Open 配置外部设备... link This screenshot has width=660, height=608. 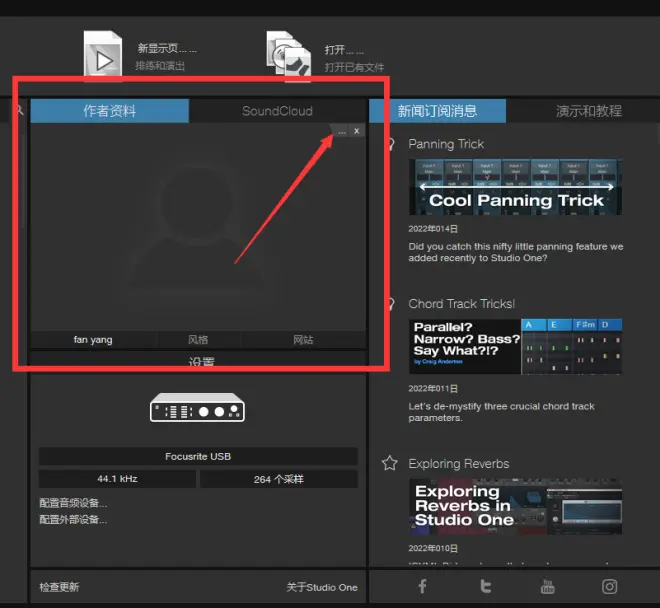pyautogui.click(x=73, y=519)
